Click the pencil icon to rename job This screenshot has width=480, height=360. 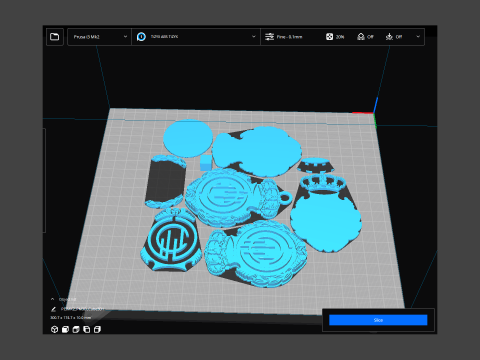(x=53, y=309)
